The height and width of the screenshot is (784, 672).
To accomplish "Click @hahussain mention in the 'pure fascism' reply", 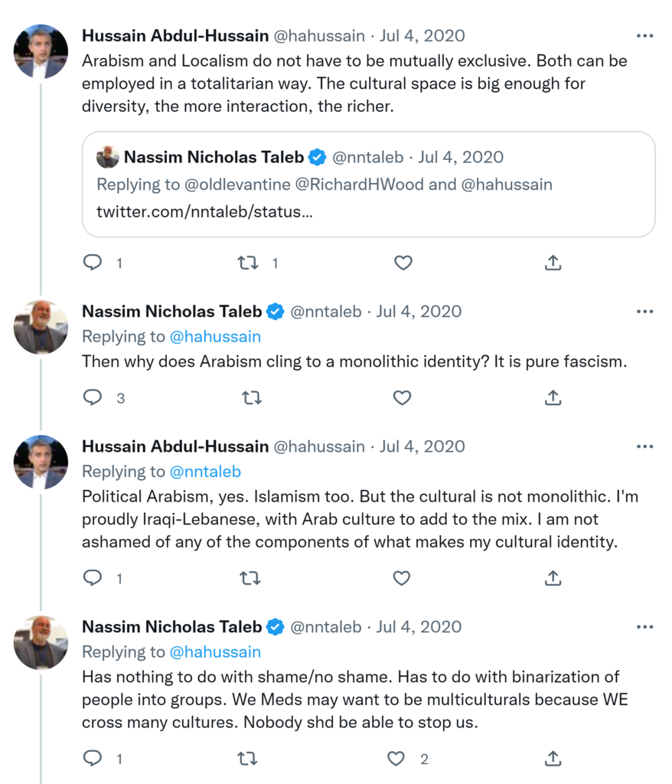I will pos(215,337).
